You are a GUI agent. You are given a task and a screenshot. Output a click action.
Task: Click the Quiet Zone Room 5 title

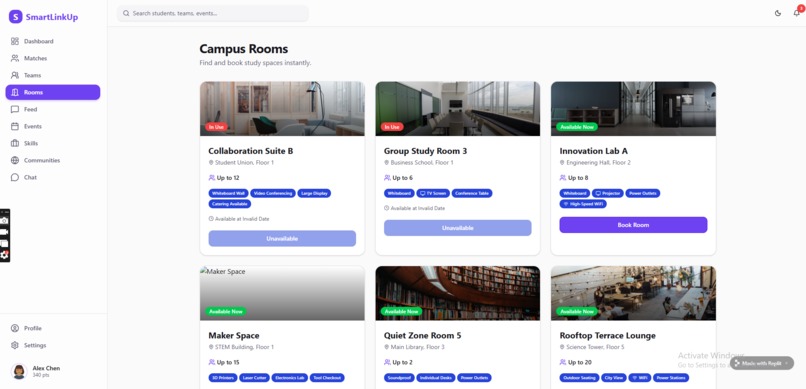click(x=423, y=336)
